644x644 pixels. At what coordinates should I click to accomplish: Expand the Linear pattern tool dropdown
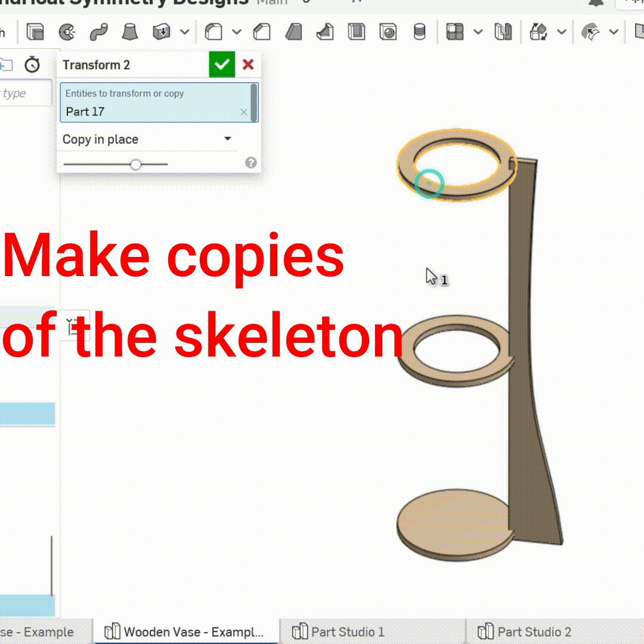477,32
